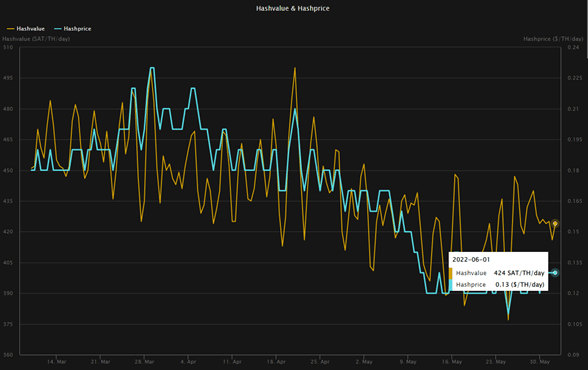
Task: Click the cyan Hashprice legend line marker
Action: [58, 29]
